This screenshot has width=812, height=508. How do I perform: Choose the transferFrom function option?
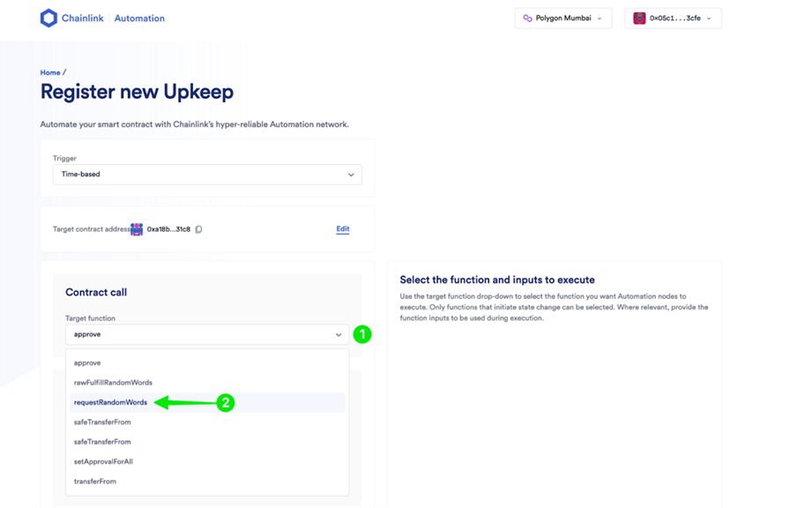(207, 481)
